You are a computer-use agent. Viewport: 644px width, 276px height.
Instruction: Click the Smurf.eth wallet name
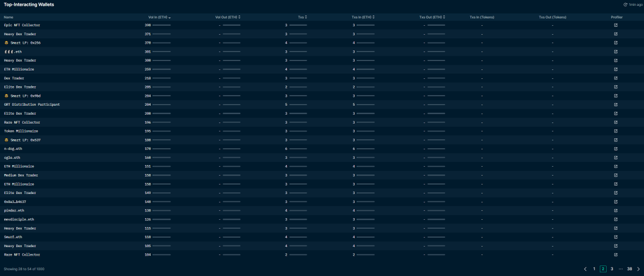coord(13,237)
